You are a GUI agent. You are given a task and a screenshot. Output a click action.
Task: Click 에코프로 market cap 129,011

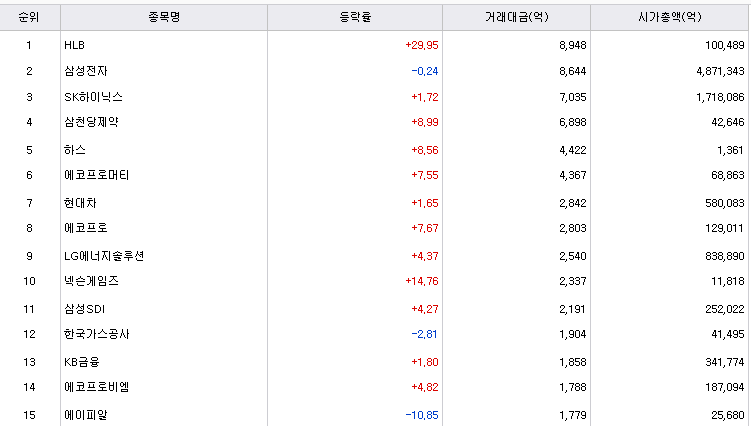coord(725,228)
